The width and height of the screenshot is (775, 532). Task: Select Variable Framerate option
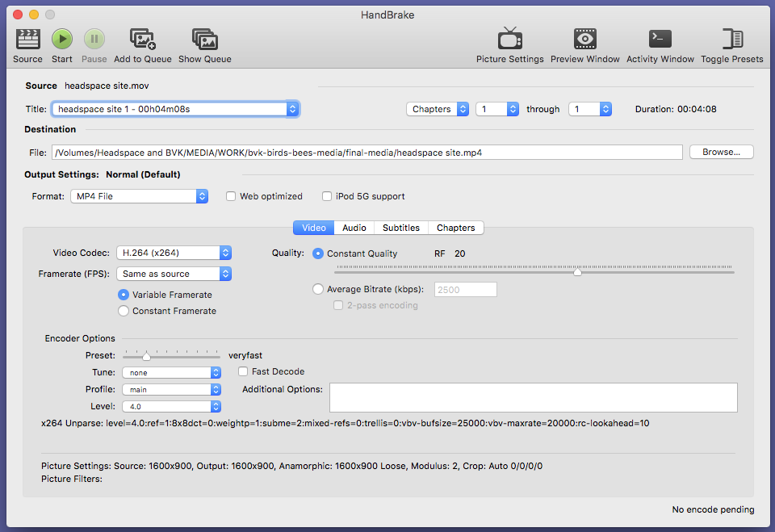coord(124,295)
